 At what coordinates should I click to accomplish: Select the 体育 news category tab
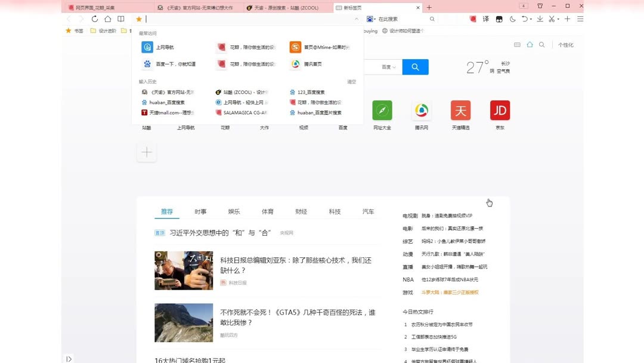click(267, 211)
